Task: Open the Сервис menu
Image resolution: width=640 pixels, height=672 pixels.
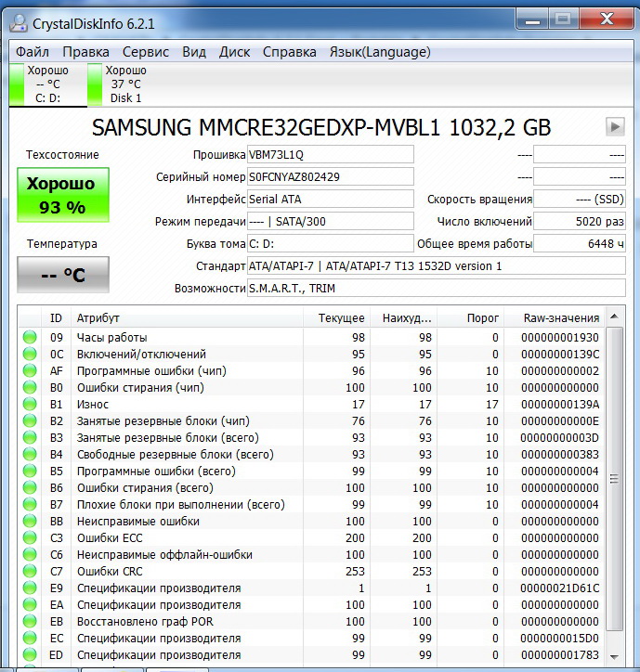Action: [146, 52]
